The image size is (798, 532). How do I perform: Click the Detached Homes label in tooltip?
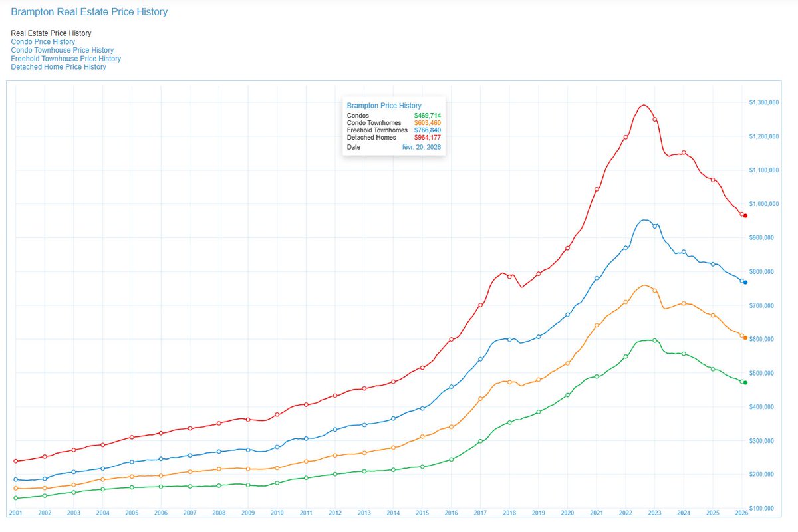[371, 138]
